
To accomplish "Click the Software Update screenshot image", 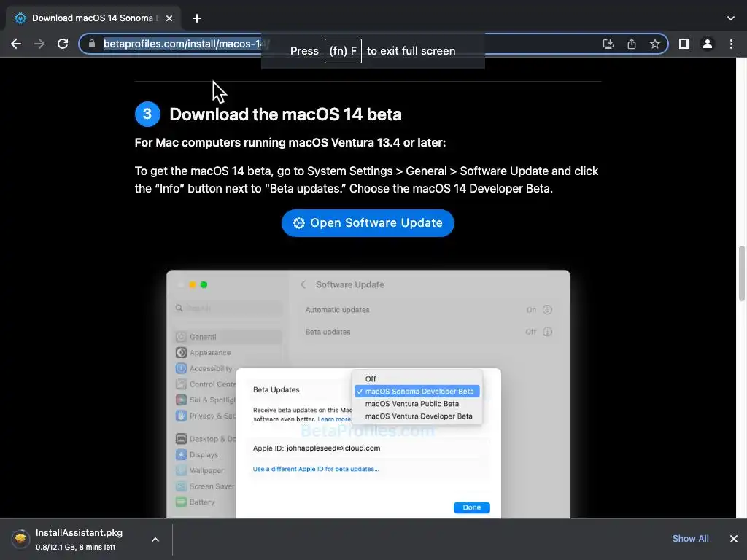I will click(368, 394).
